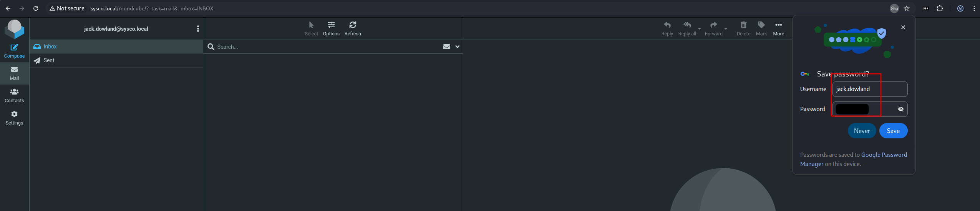The width and height of the screenshot is (980, 211).
Task: Click the Forward button
Action: pos(713,29)
